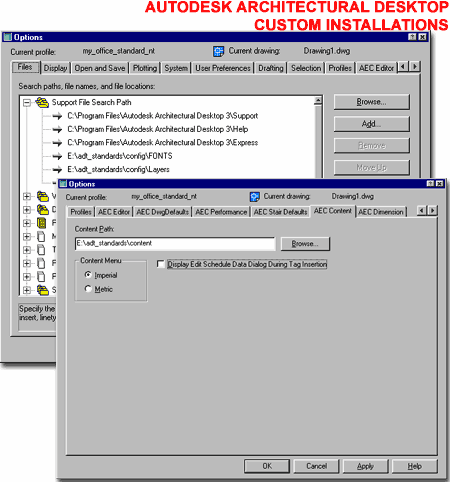Open the Selection tab

[x=306, y=68]
